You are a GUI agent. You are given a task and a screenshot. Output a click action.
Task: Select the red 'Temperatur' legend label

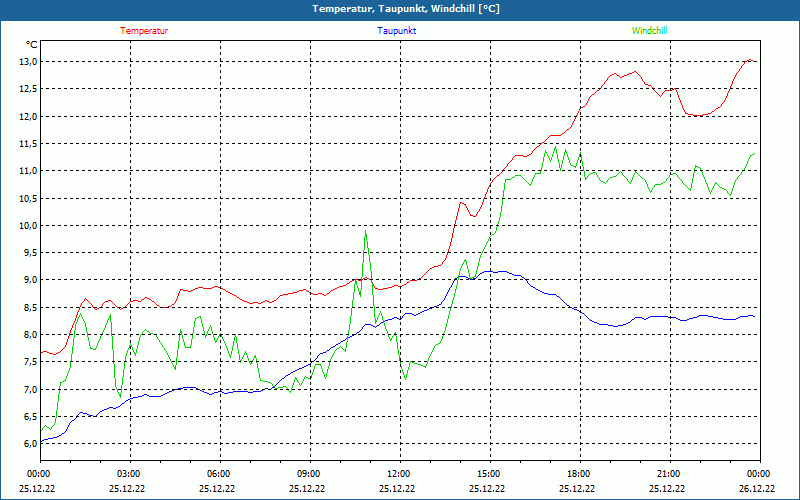(144, 31)
